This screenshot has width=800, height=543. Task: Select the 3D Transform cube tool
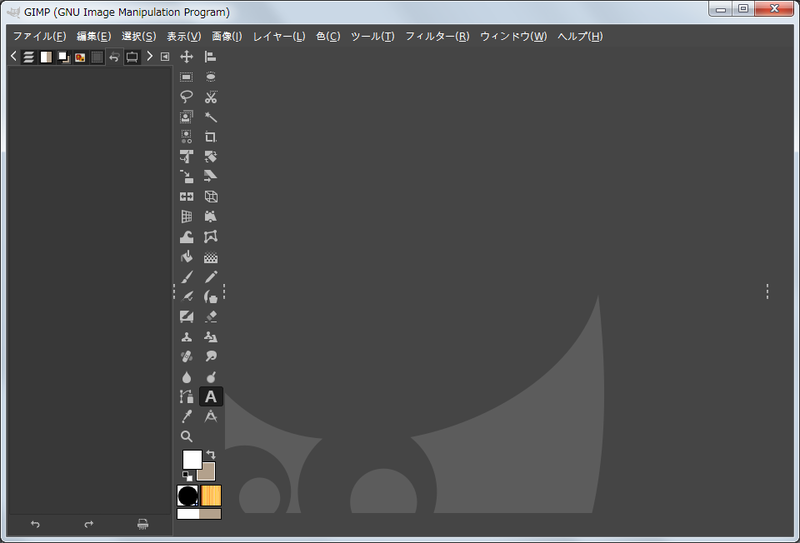(x=210, y=196)
